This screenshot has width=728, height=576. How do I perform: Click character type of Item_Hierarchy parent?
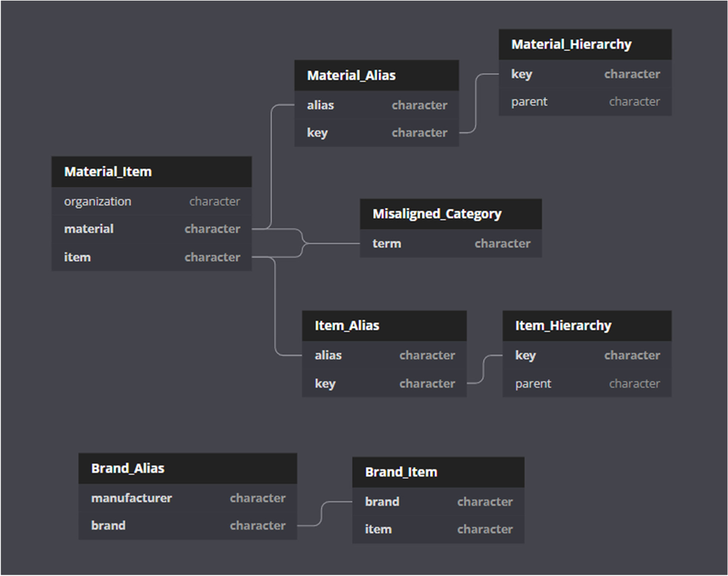coord(634,384)
